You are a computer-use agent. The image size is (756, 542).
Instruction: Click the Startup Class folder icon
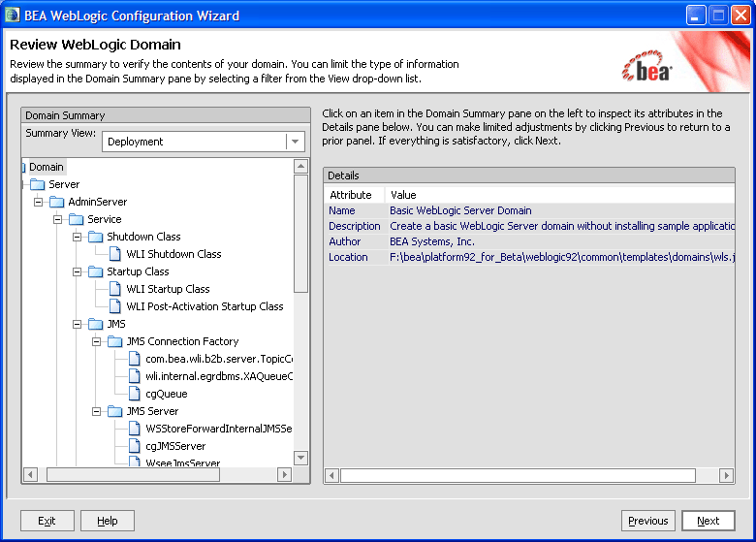click(x=95, y=271)
